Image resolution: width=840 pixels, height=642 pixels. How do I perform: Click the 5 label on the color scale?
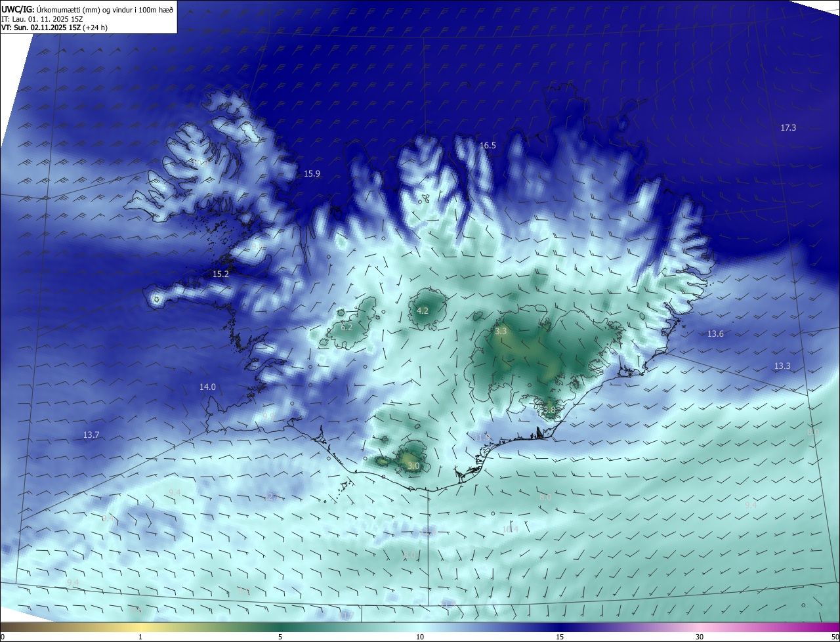pyautogui.click(x=280, y=637)
